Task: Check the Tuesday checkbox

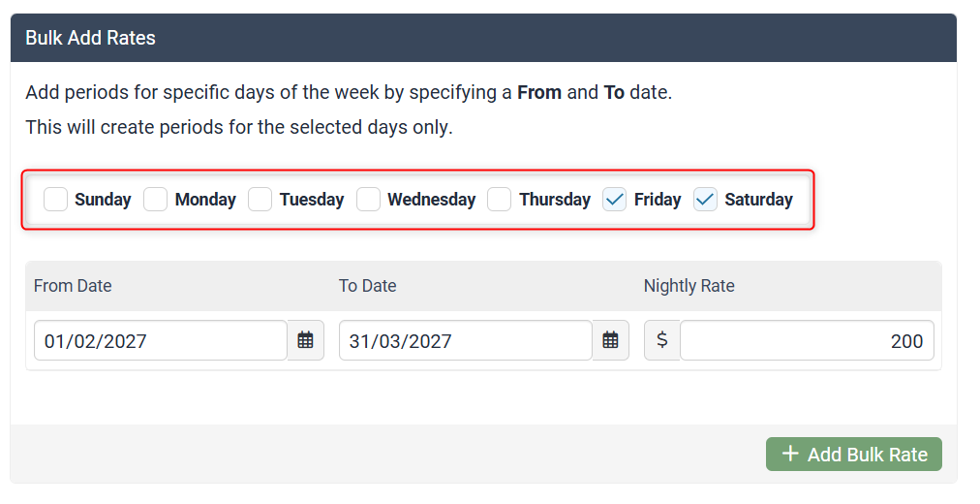Action: 260,199
